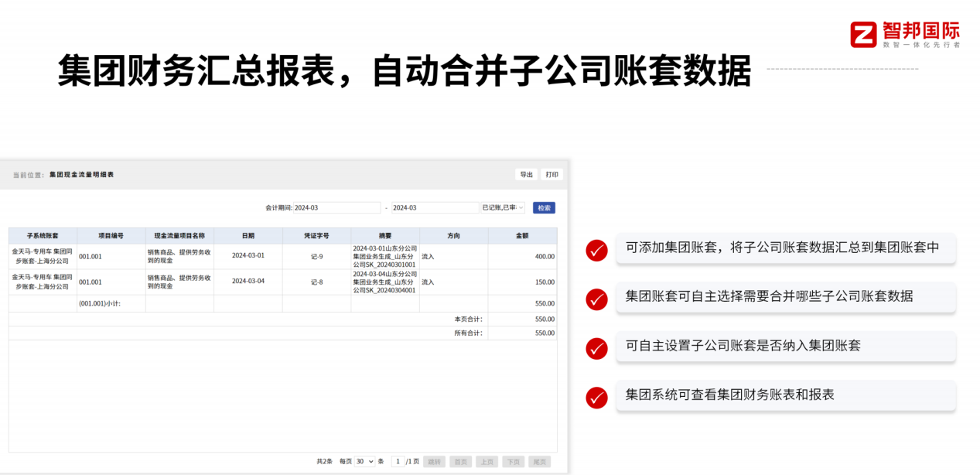Screen dimensions: 980x475
Task: Click the checkmark beside 集团账套可自主选择 tip
Action: tap(596, 299)
